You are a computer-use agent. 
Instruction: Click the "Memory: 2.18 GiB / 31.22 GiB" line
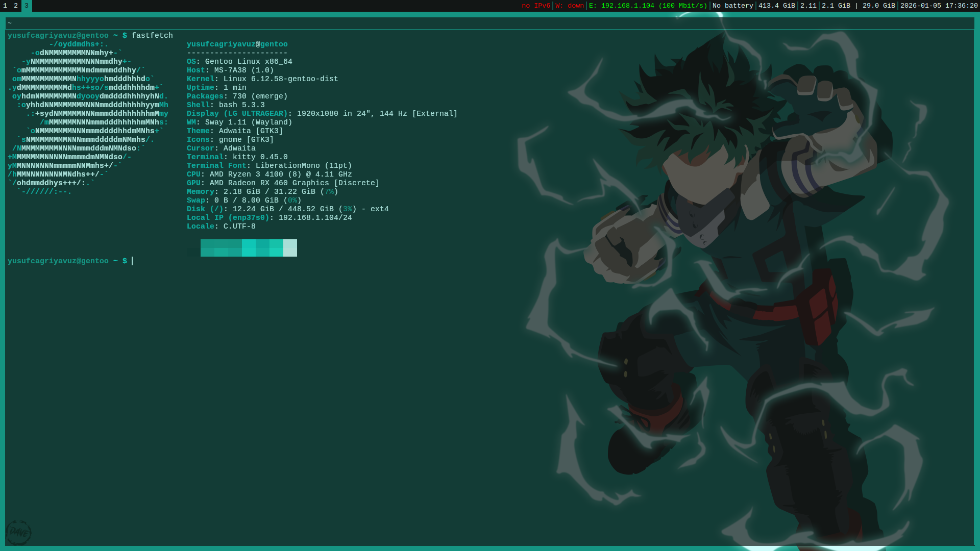coord(262,192)
